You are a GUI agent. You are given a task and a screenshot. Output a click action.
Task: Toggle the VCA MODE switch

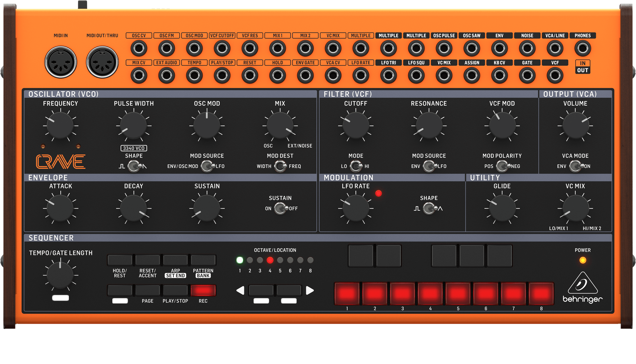coord(575,166)
